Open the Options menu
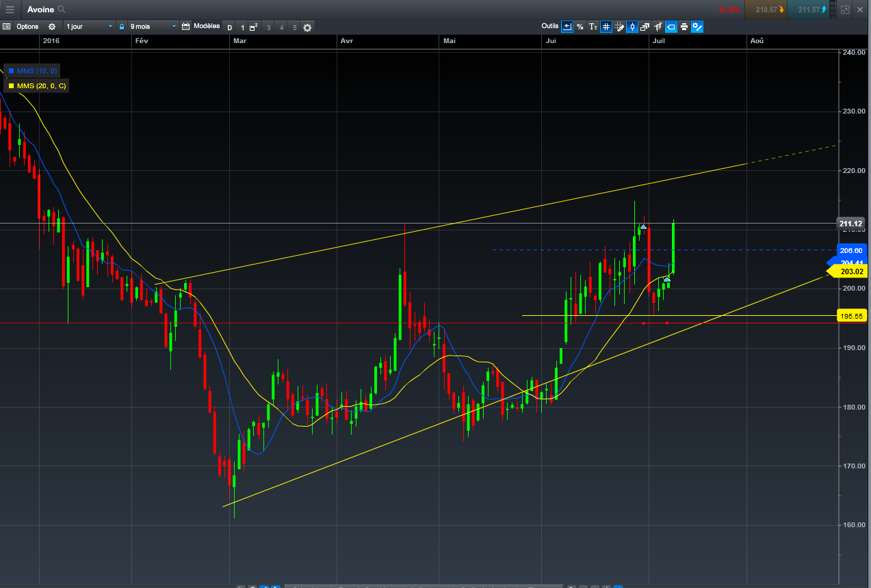The height and width of the screenshot is (588, 871). [27, 27]
